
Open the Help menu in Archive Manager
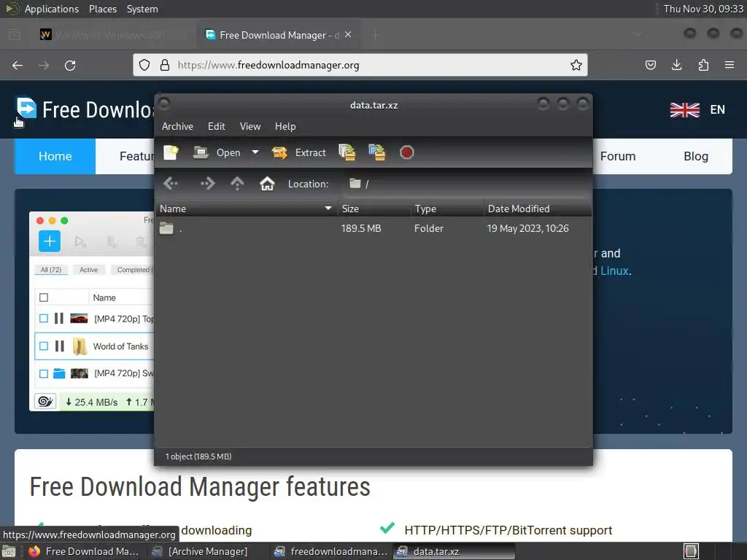(x=285, y=126)
